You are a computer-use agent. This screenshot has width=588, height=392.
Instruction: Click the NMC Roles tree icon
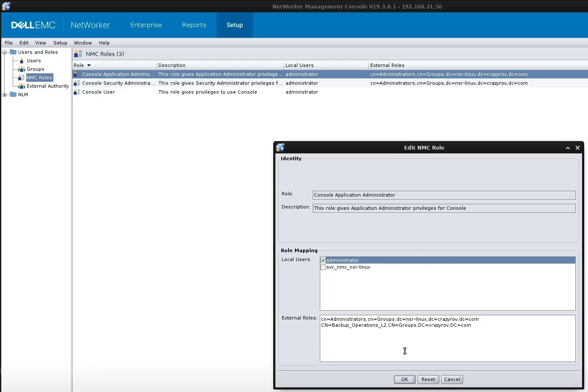click(22, 78)
